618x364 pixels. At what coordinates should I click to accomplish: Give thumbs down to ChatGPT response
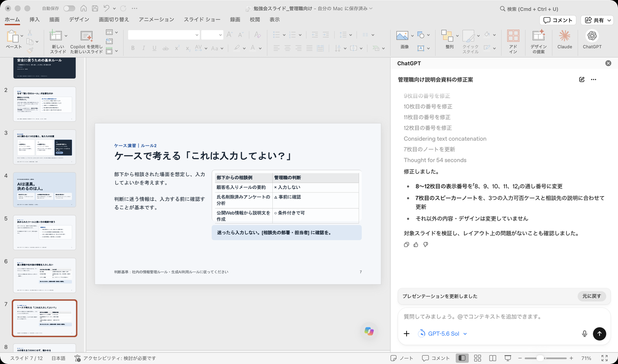[x=426, y=244]
